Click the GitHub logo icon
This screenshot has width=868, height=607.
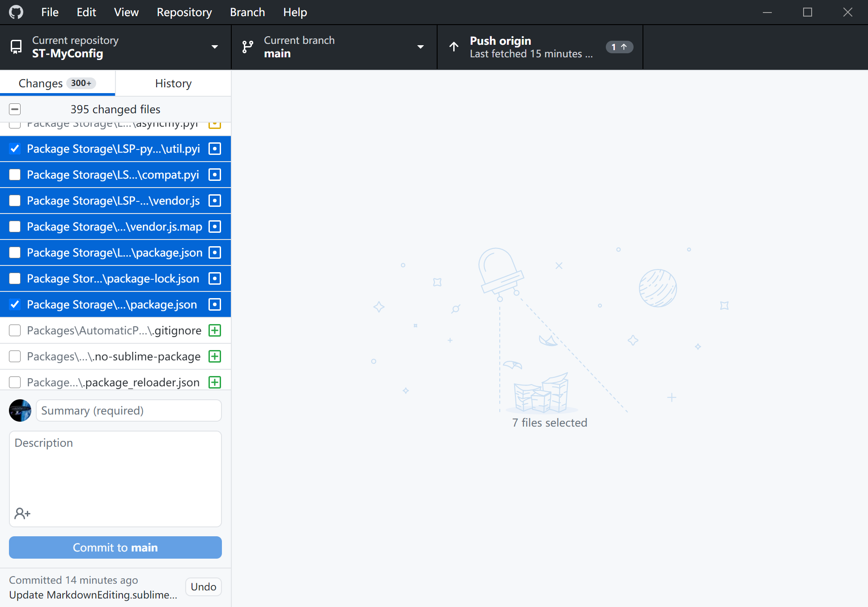click(16, 12)
